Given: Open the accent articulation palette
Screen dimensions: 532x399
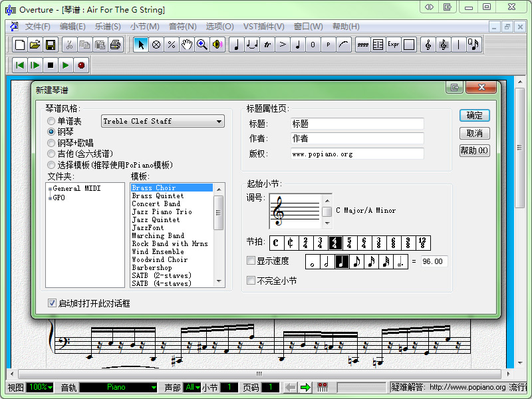Looking at the screenshot, I should (x=283, y=45).
